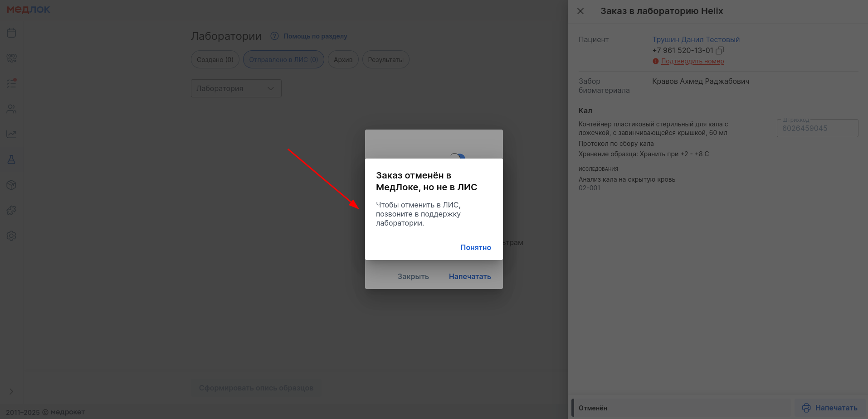Open the puzzle integrations icon
Viewport: 868px width, 419px height.
click(x=11, y=210)
